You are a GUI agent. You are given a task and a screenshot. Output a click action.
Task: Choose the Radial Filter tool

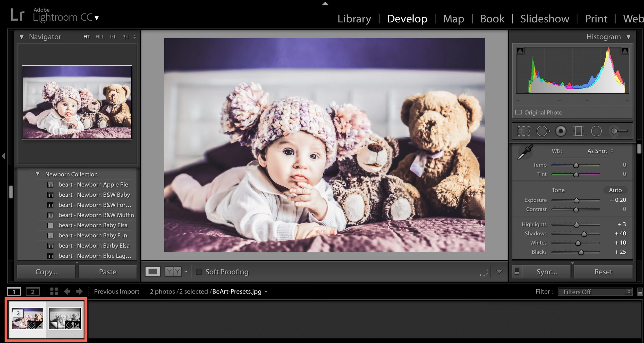[596, 131]
